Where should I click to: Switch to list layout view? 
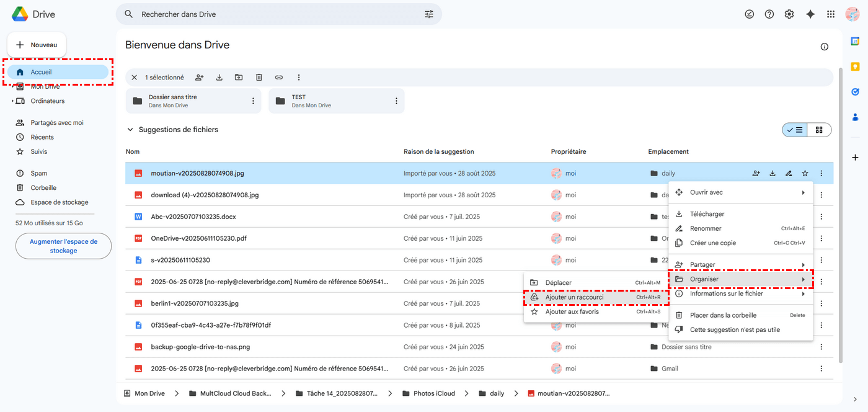click(795, 130)
